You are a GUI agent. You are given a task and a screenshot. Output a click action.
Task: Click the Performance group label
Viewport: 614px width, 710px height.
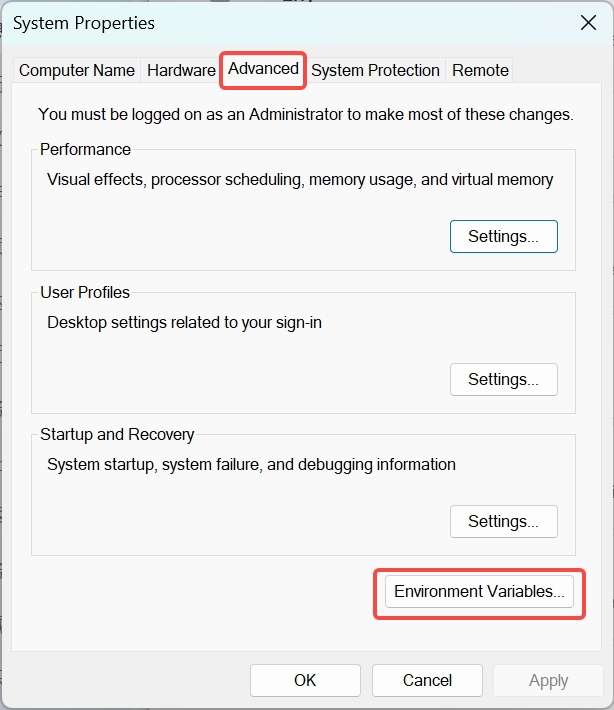coord(85,149)
